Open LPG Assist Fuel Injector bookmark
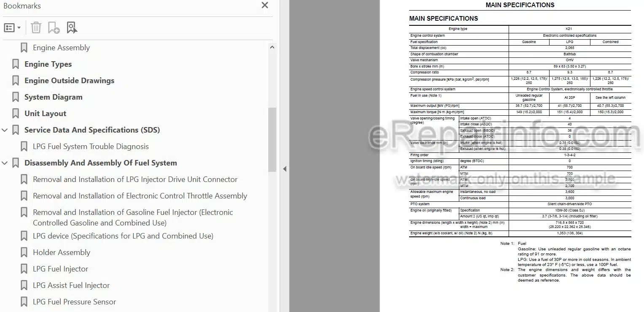 pyautogui.click(x=71, y=285)
